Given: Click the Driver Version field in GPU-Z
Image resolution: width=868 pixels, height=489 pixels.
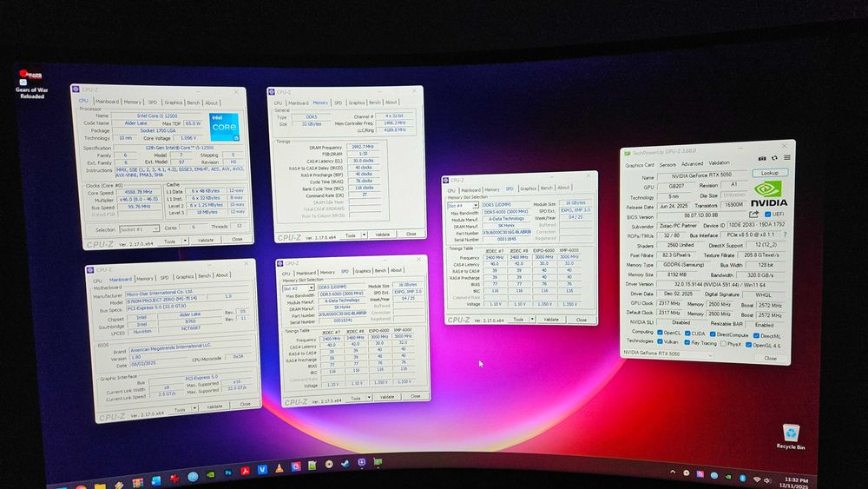Looking at the screenshot, I should (720, 285).
